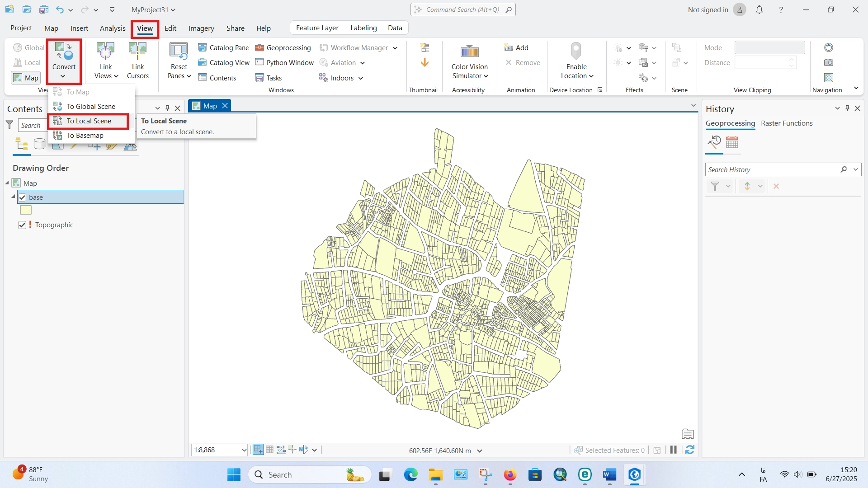The image size is (868, 488).
Task: Open the Tasks pane
Action: (269, 78)
